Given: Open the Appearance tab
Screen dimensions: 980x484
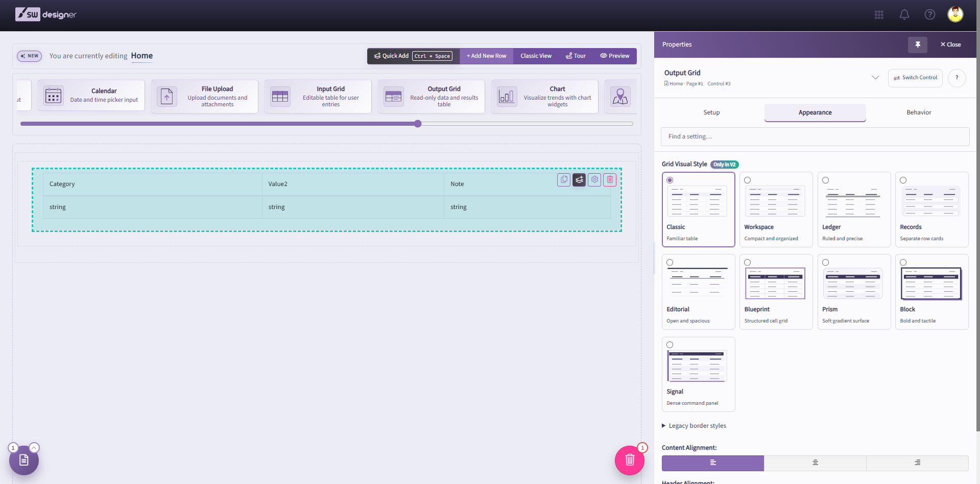Looking at the screenshot, I should point(815,112).
